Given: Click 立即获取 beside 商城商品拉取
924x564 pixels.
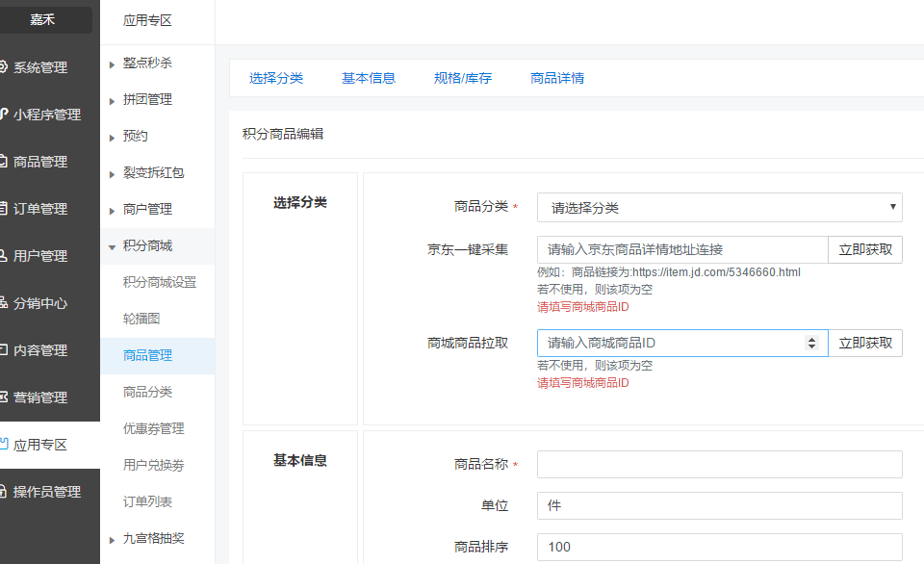Looking at the screenshot, I should coord(865,343).
